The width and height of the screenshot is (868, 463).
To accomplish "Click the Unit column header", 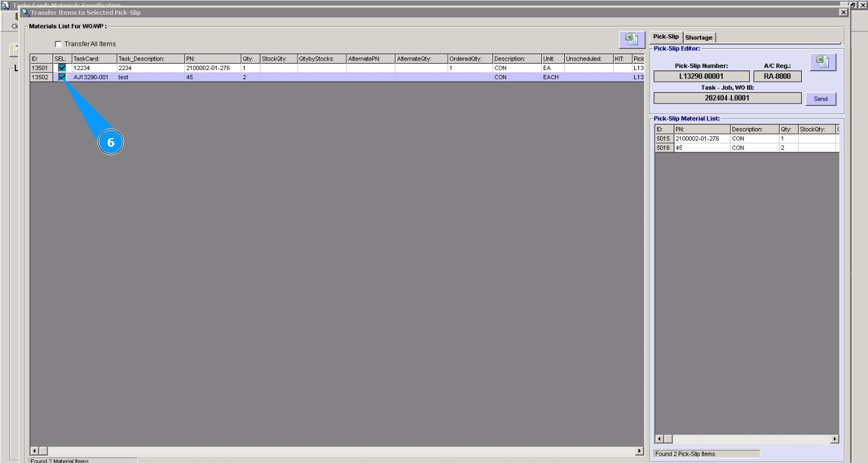I will click(552, 59).
